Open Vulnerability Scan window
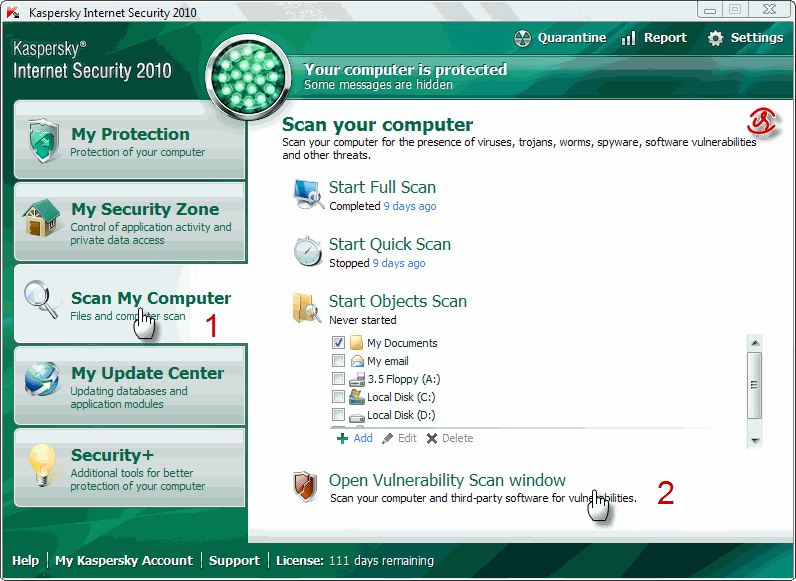 tap(447, 480)
